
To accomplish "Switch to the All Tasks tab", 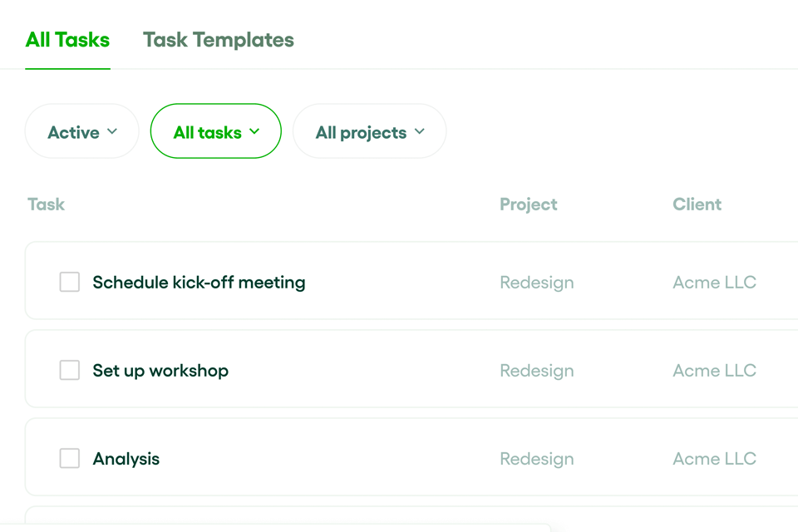I will point(67,40).
